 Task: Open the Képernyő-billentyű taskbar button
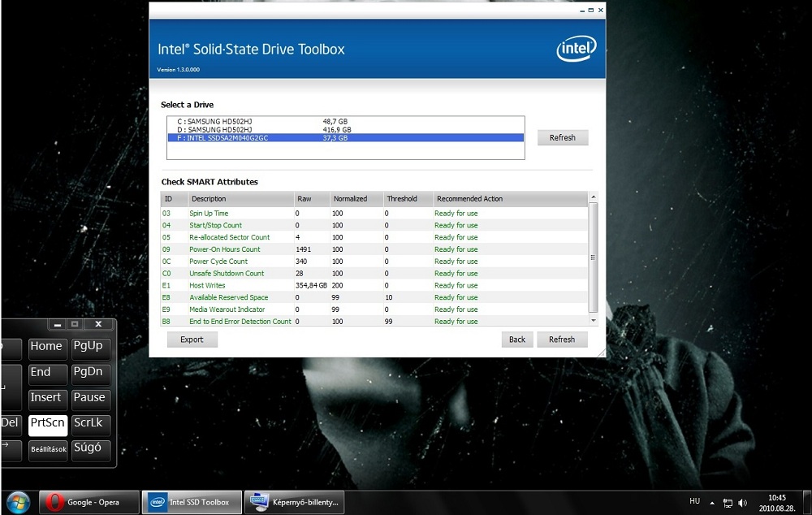(294, 502)
